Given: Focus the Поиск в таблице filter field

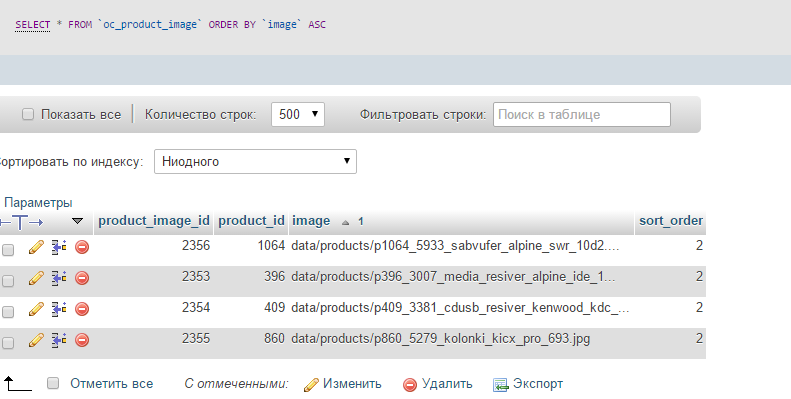Looking at the screenshot, I should click(582, 115).
